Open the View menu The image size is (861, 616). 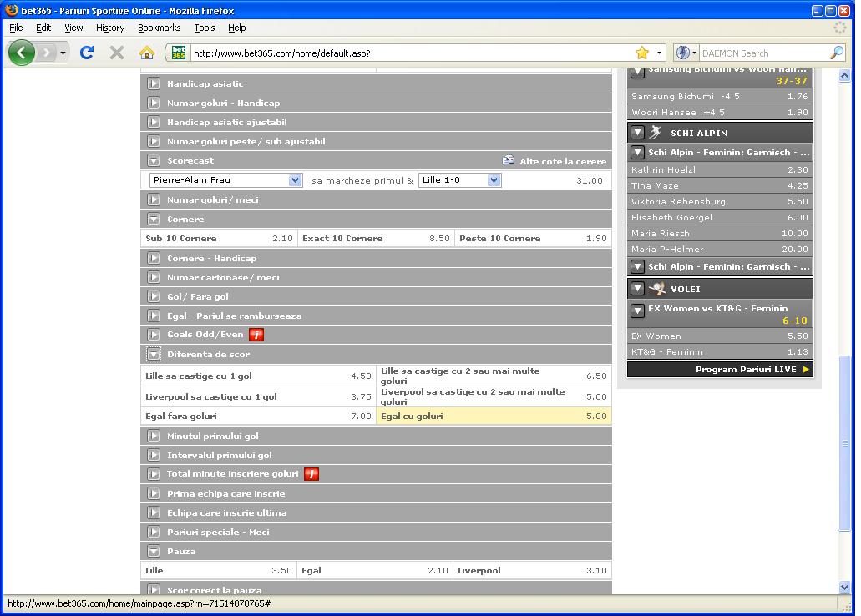(73, 28)
